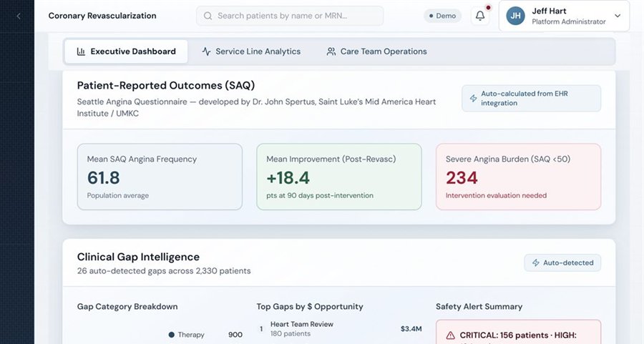Open the Service Line Analytics tab
The image size is (644, 344).
tap(251, 51)
